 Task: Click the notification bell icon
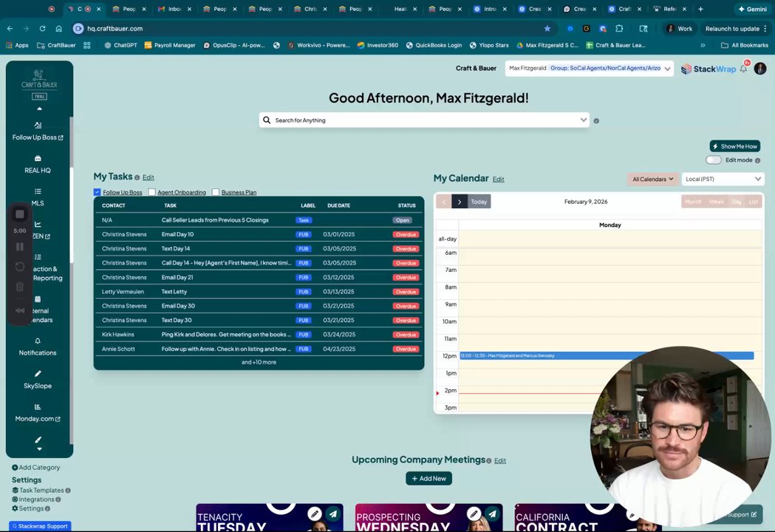click(x=743, y=69)
